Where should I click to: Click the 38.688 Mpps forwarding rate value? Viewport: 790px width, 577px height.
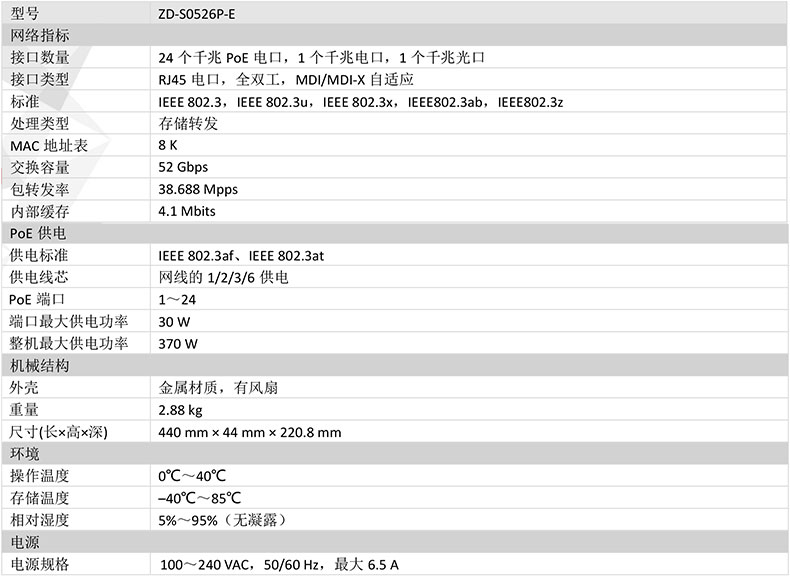coord(198,190)
